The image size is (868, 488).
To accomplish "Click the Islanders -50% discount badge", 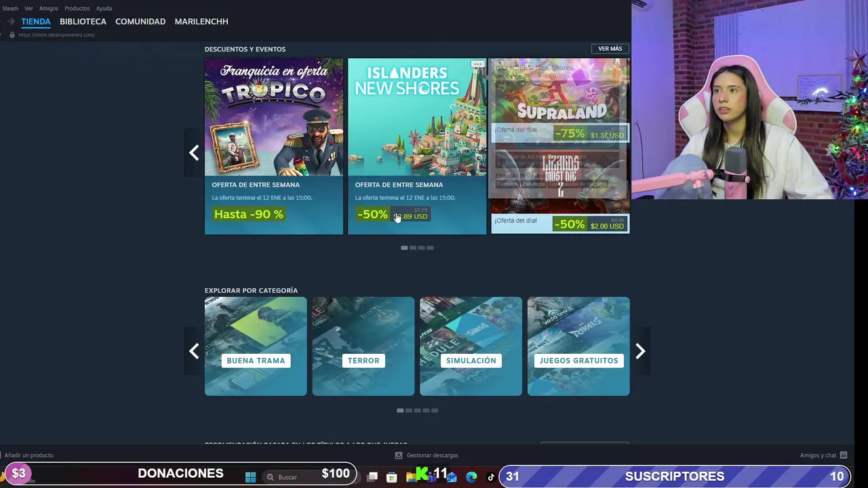I will tap(372, 214).
